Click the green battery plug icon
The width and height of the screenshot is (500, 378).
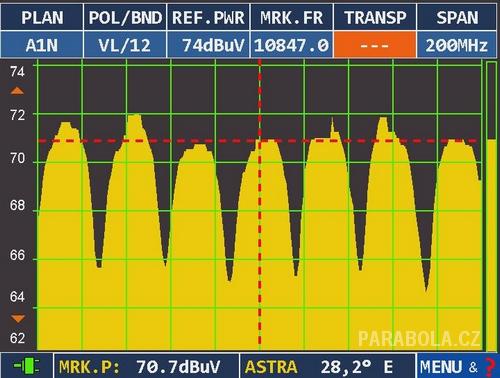pyautogui.click(x=26, y=366)
